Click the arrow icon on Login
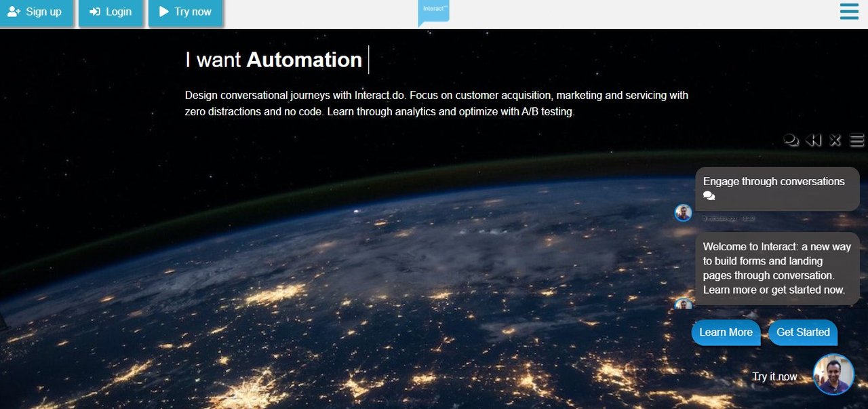Image resolution: width=868 pixels, height=409 pixels. 95,12
